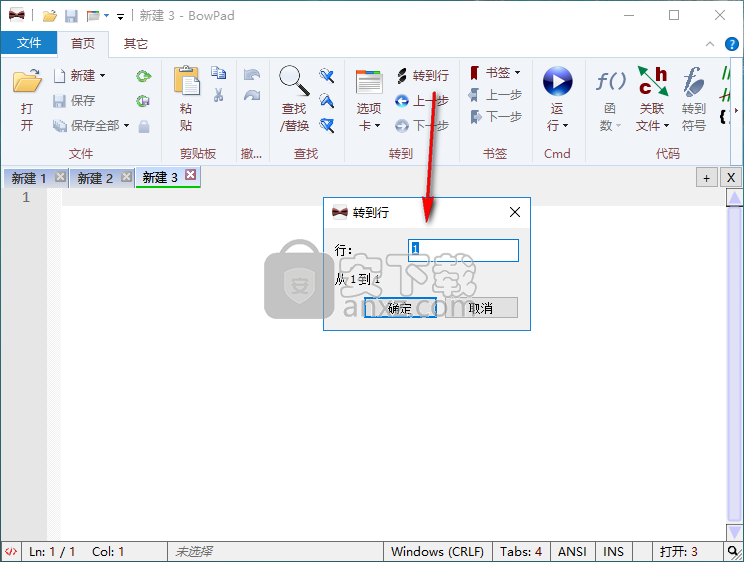Click the open folder icon in title bar

(50, 16)
